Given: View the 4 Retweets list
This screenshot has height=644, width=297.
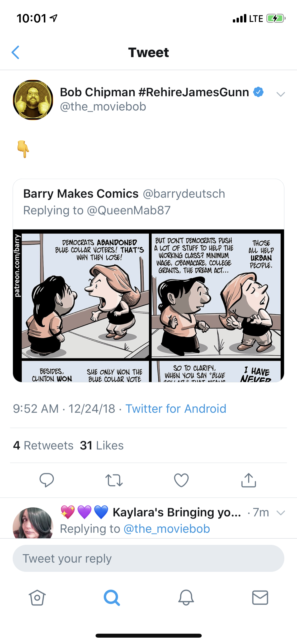Looking at the screenshot, I should (43, 445).
